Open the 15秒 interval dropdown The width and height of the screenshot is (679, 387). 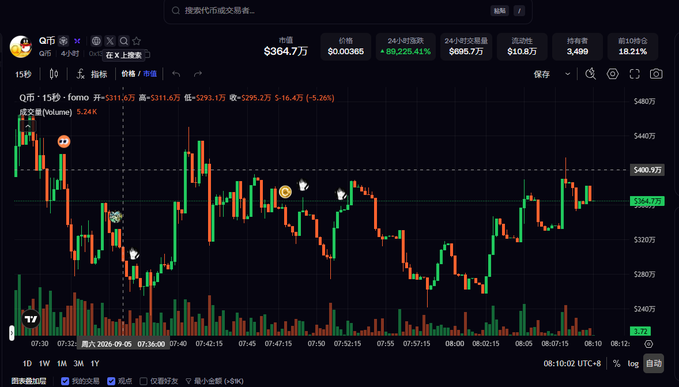point(23,74)
